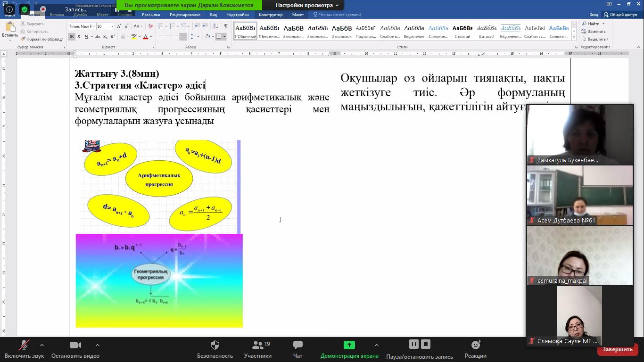Open Zoom Chat (Чат) panel
This screenshot has width=644, height=362.
pyautogui.click(x=297, y=349)
